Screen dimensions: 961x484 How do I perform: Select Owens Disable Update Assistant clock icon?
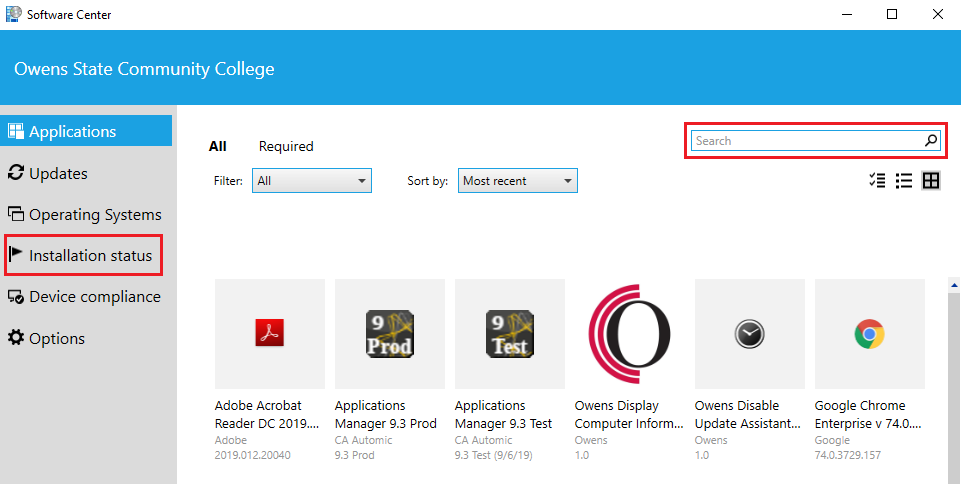tap(749, 334)
